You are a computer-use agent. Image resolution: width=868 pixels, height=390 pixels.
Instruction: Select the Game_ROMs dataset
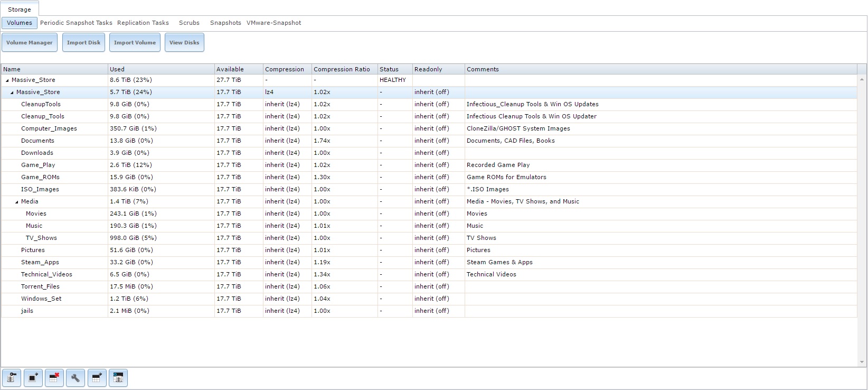click(x=40, y=178)
